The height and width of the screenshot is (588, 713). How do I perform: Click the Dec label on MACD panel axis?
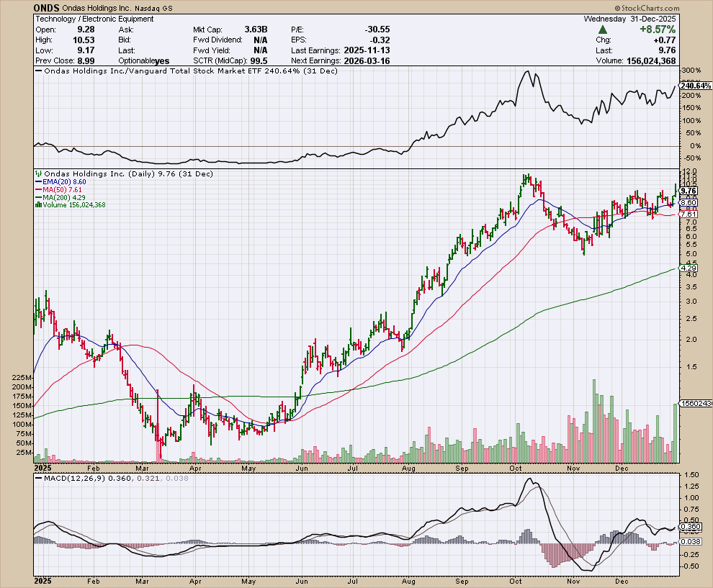tap(622, 582)
